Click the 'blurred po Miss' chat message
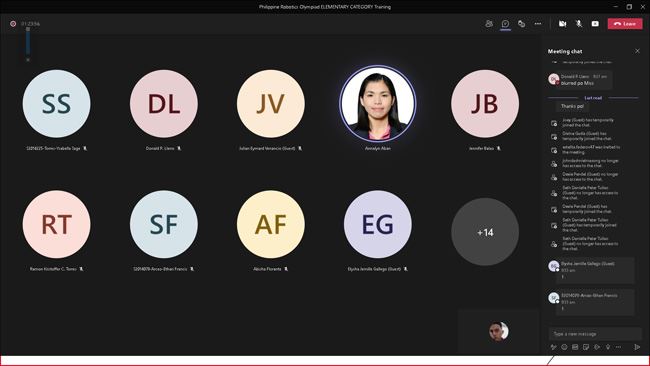 pyautogui.click(x=577, y=83)
